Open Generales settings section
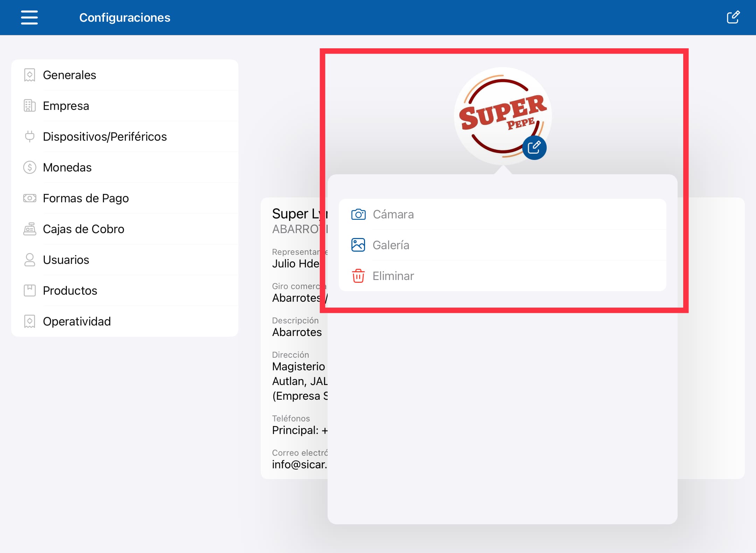Viewport: 756px width, 553px height. [70, 75]
